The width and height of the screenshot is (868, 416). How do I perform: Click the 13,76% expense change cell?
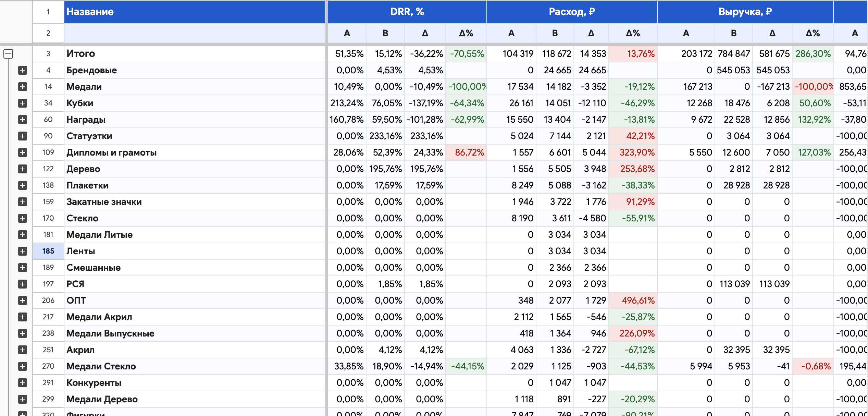pyautogui.click(x=633, y=54)
